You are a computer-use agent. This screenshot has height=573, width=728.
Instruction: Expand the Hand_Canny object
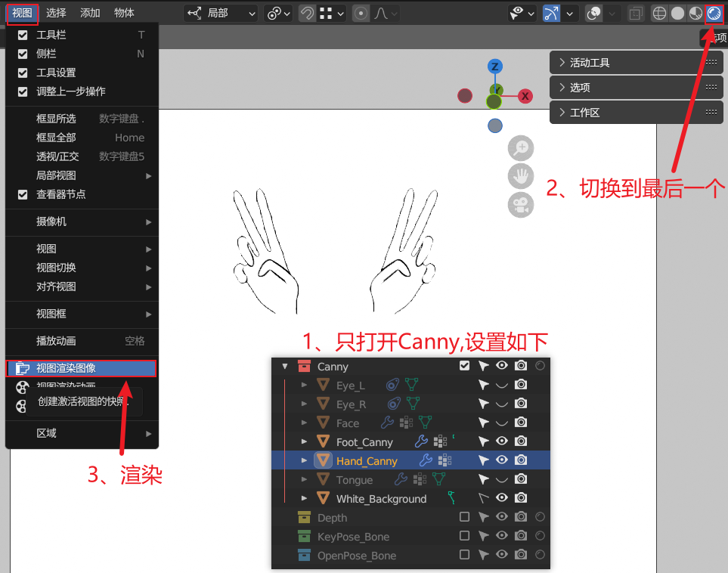point(304,460)
